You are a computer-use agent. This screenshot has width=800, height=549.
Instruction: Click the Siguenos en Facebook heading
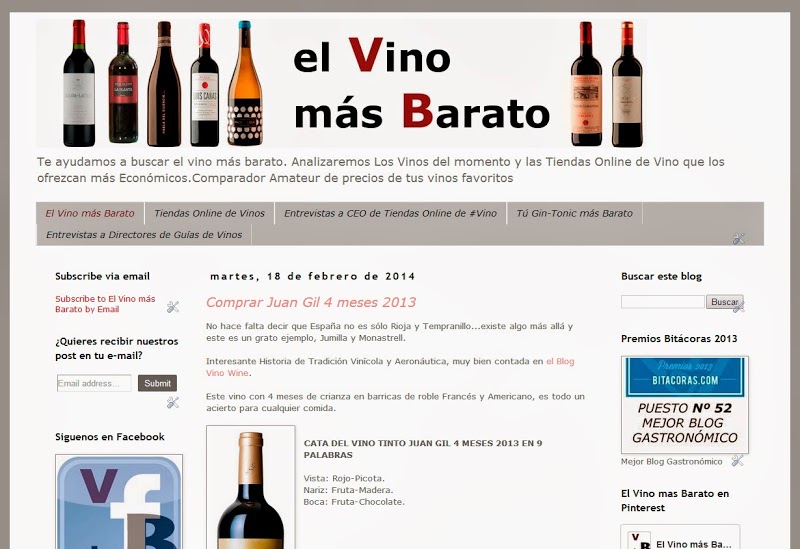tap(110, 437)
